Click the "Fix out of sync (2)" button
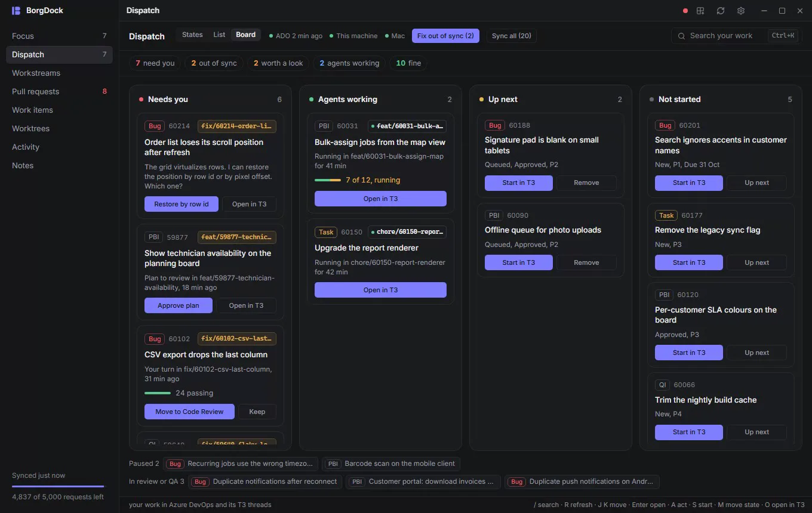Screen dimensions: 812x513 (445, 36)
